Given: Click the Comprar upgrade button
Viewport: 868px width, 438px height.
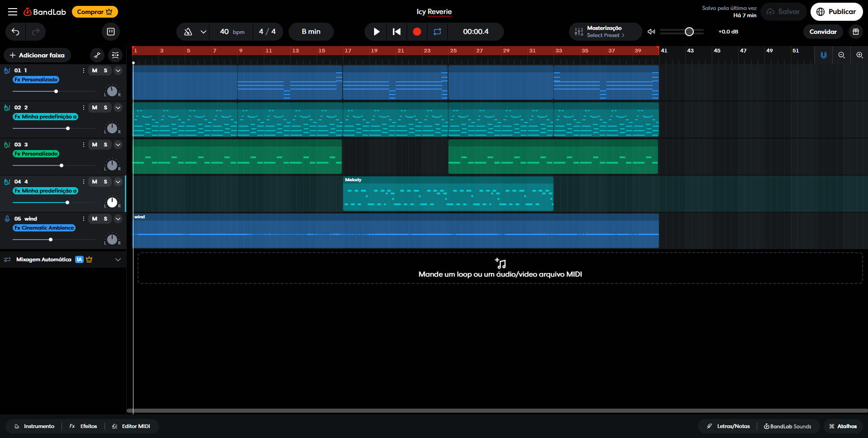Looking at the screenshot, I should pos(95,12).
